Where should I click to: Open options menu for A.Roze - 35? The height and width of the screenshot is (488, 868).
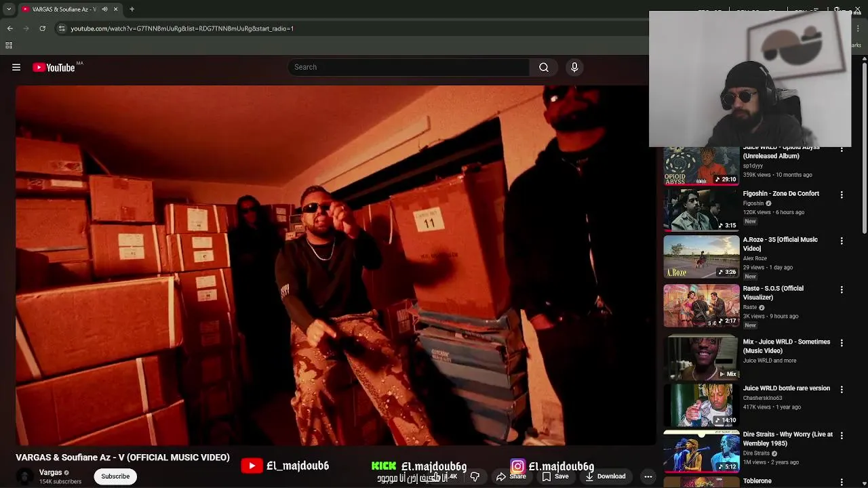click(x=842, y=241)
